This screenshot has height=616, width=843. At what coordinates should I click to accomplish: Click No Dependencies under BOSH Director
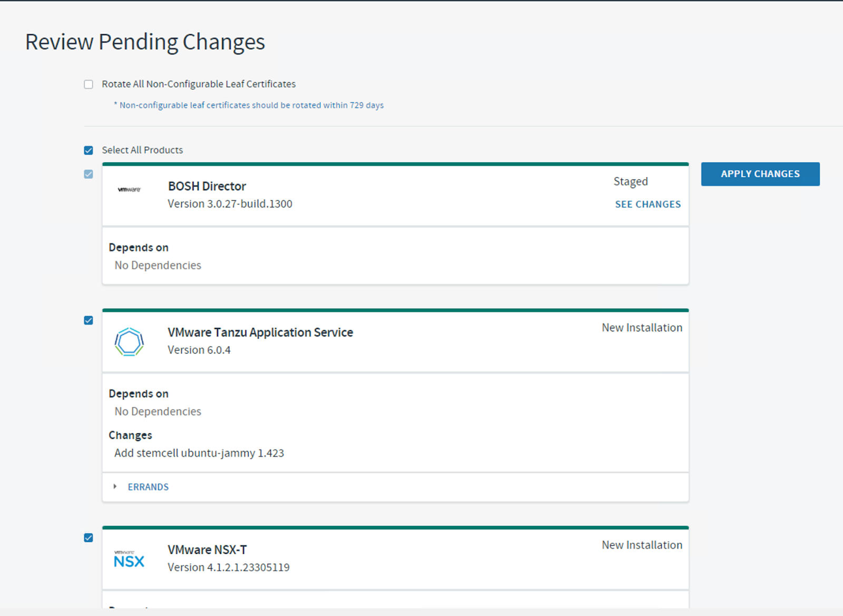(158, 265)
